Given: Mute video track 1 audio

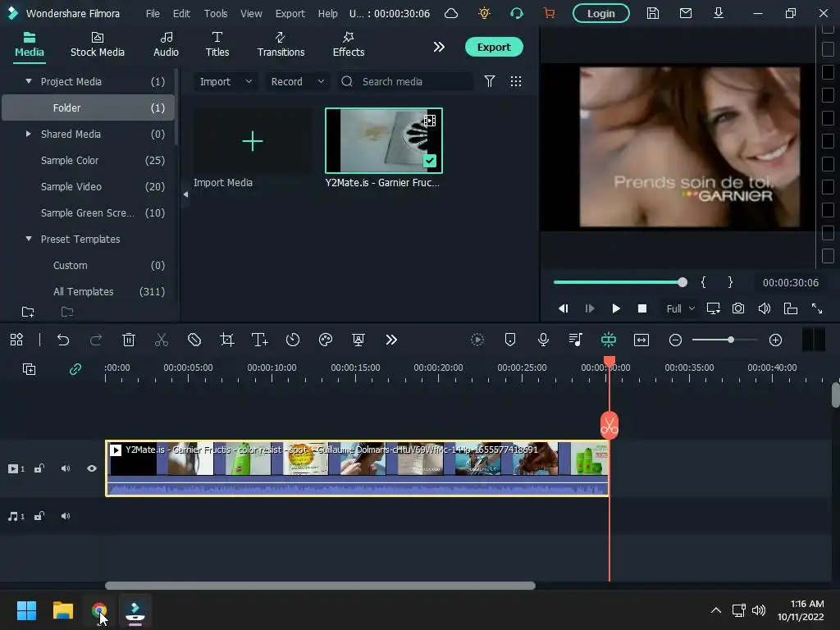Looking at the screenshot, I should pyautogui.click(x=66, y=468).
